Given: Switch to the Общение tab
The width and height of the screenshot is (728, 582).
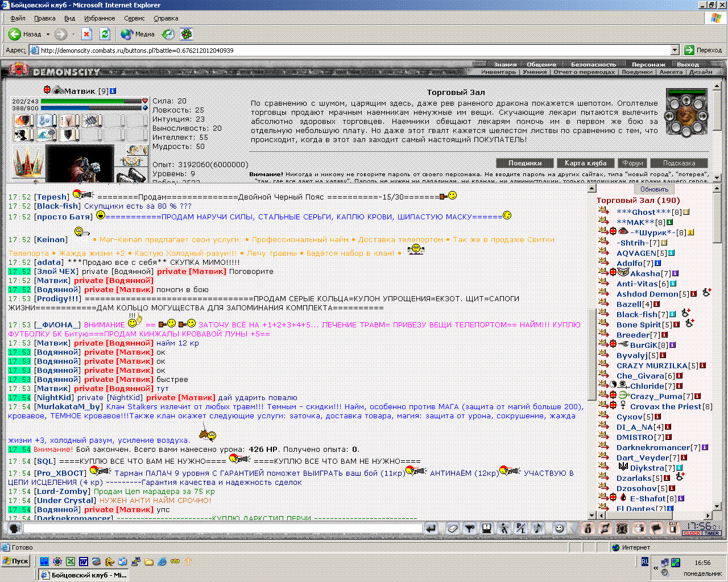Looking at the screenshot, I should 541,64.
